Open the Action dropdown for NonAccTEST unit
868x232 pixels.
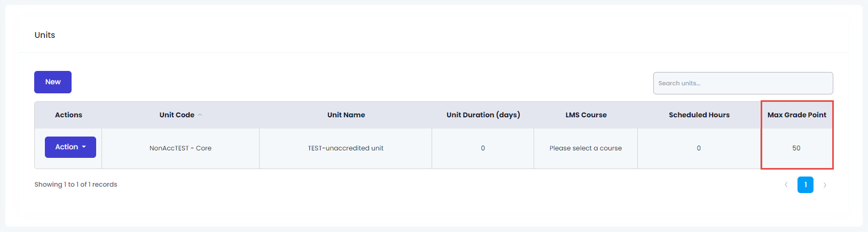pyautogui.click(x=71, y=147)
